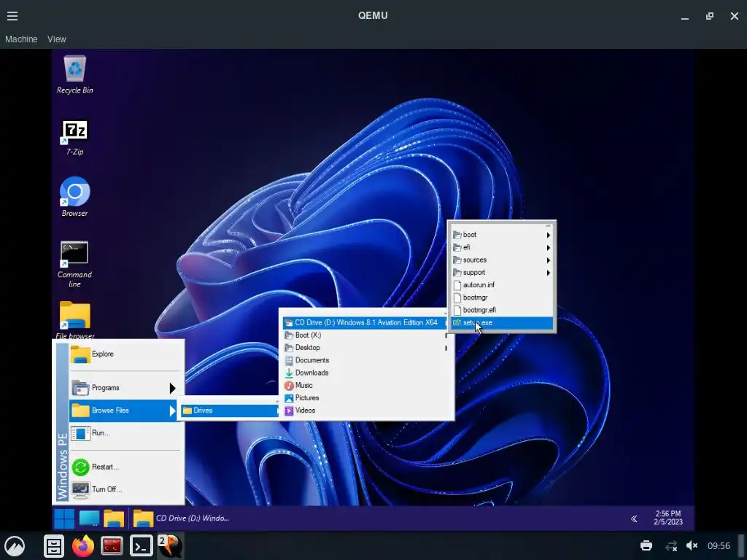The width and height of the screenshot is (747, 560).
Task: Open the folder icon pinned in guest taskbar
Action: (x=114, y=518)
